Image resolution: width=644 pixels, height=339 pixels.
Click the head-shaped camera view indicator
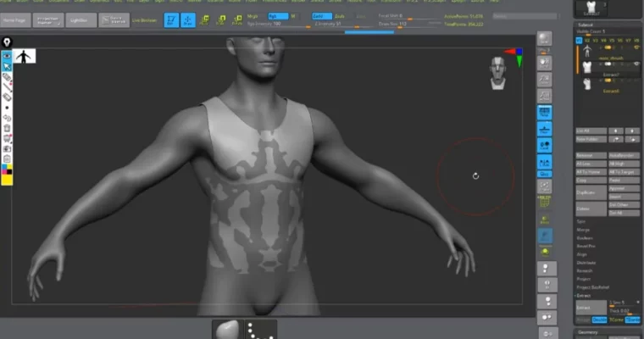497,73
